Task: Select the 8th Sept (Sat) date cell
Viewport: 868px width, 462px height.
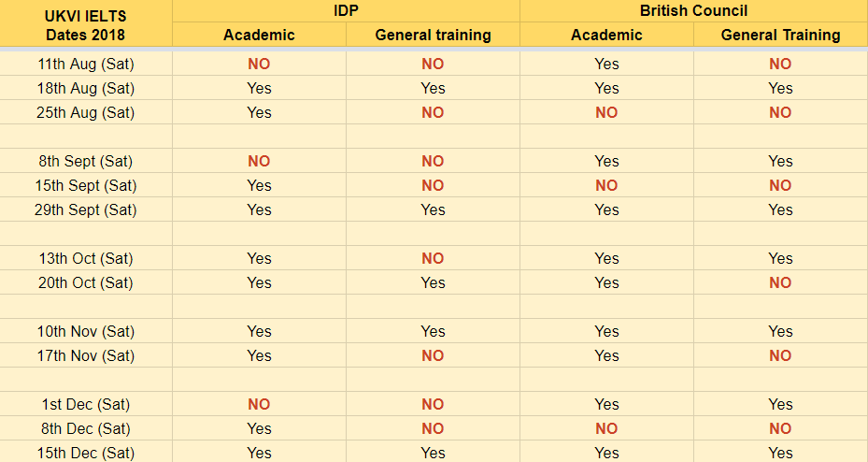Action: [86, 161]
